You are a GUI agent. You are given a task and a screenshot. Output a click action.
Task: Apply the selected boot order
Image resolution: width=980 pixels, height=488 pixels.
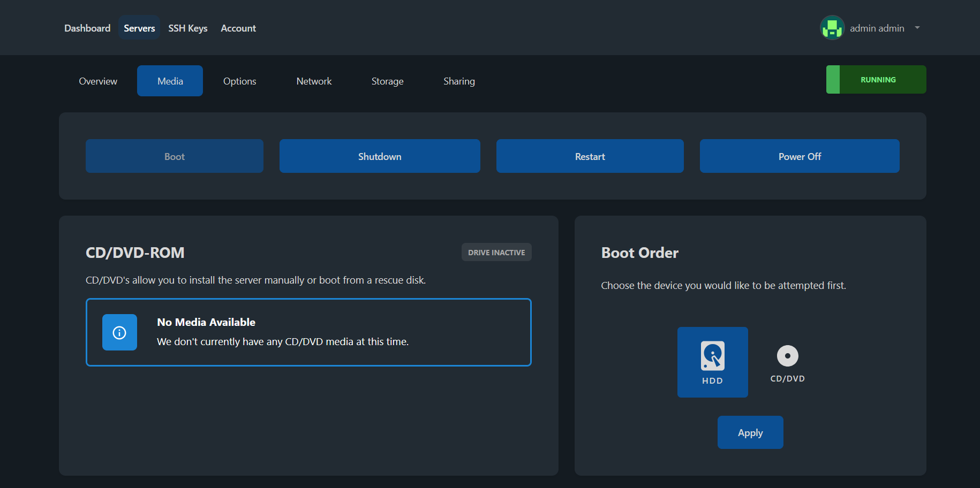(750, 432)
